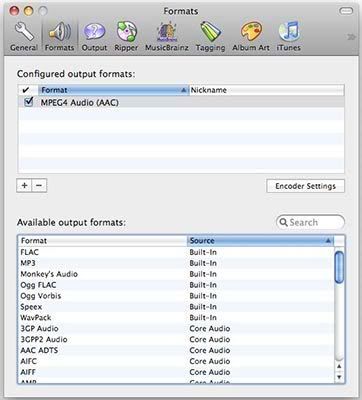Viewport: 362px width, 400px height.
Task: Open the Tagging preferences pane
Action: coord(210,36)
